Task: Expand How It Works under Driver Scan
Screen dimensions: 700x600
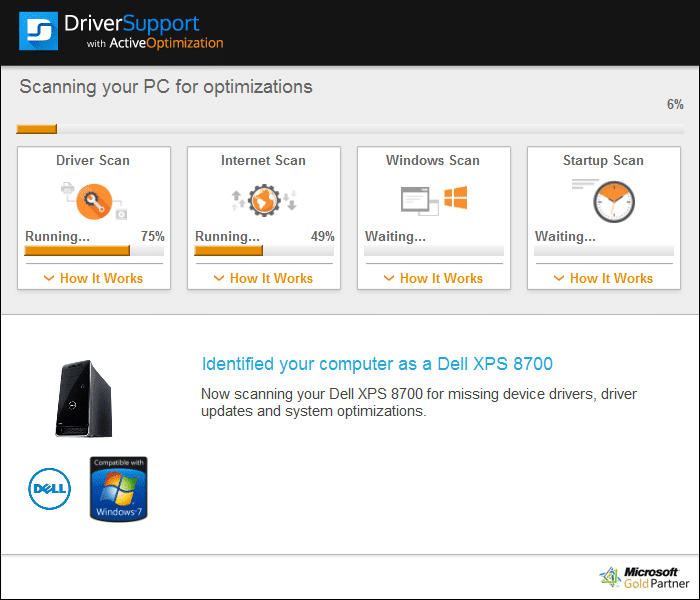Action: pyautogui.click(x=93, y=279)
